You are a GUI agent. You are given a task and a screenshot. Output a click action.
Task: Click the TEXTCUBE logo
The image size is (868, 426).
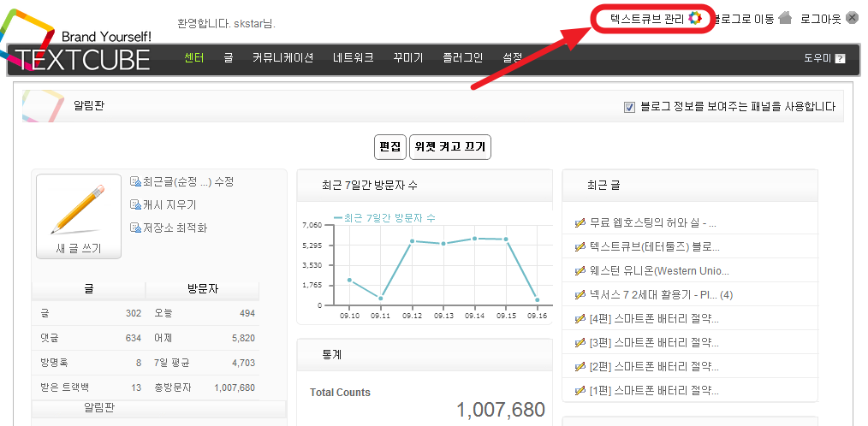click(82, 60)
